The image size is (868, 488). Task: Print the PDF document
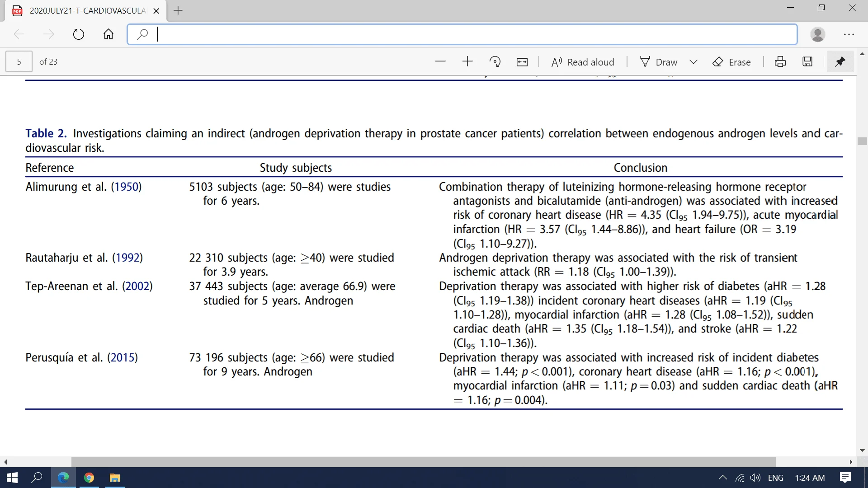(x=780, y=61)
